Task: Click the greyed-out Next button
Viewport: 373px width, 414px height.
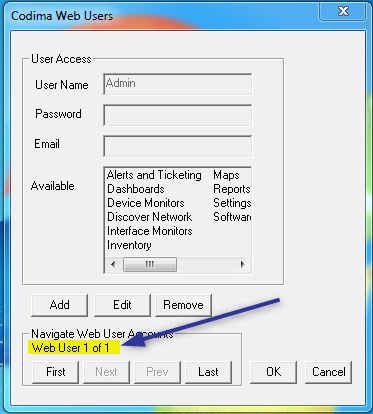Action: [106, 372]
